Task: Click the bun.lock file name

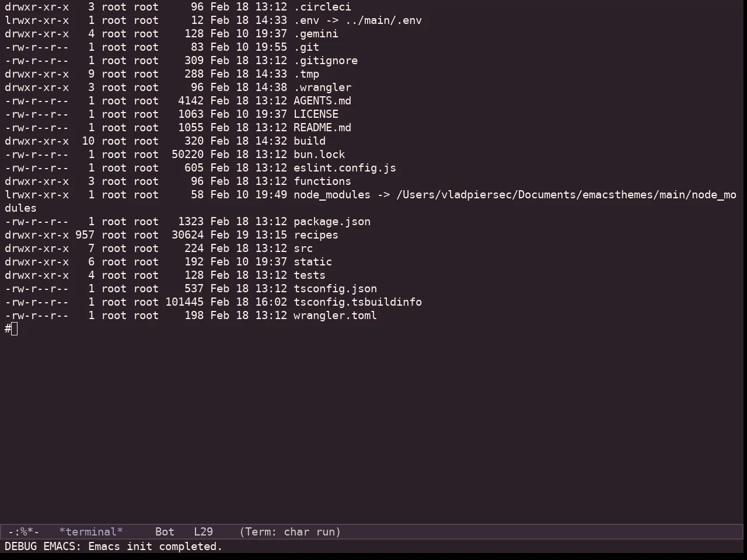Action: point(319,155)
